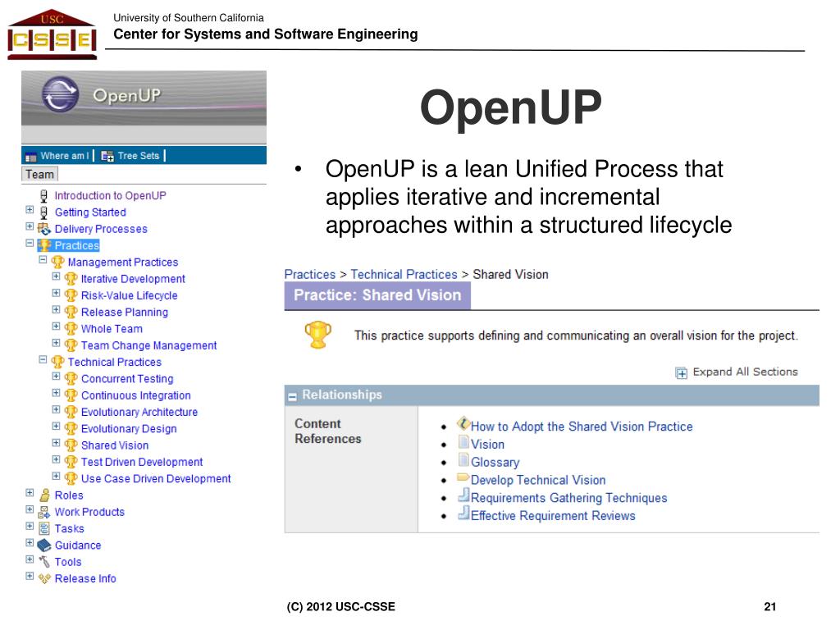
Task: Open How to Adopt the Shared Vision Practice
Action: click(x=582, y=427)
